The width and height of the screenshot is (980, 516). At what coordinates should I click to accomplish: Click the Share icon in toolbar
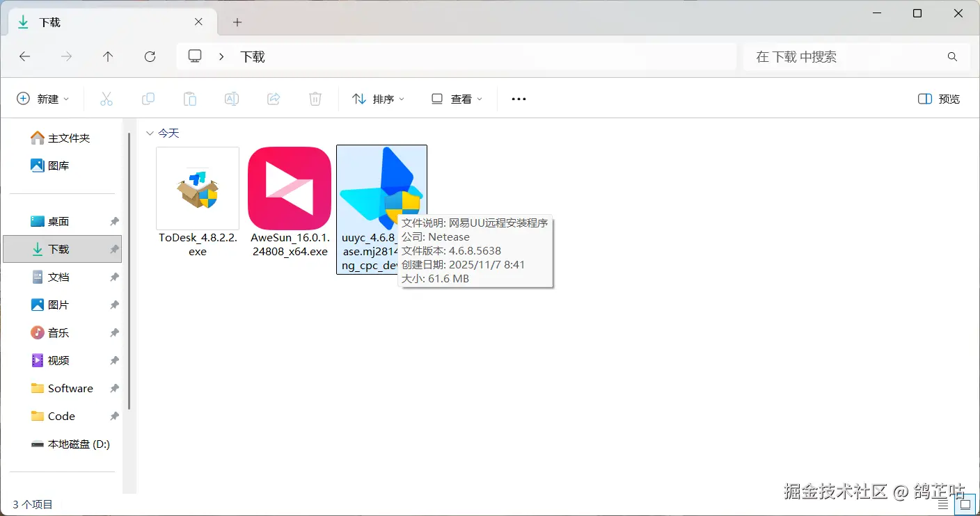(274, 99)
